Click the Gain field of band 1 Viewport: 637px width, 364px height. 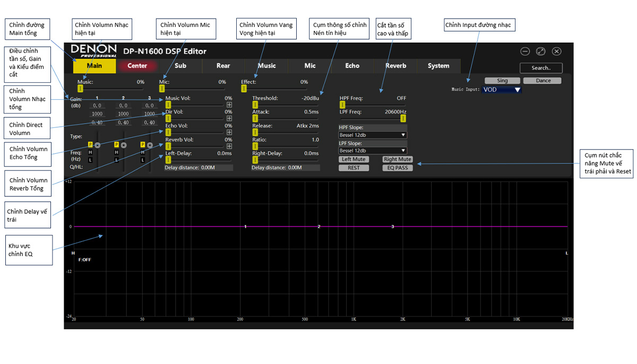coord(97,106)
